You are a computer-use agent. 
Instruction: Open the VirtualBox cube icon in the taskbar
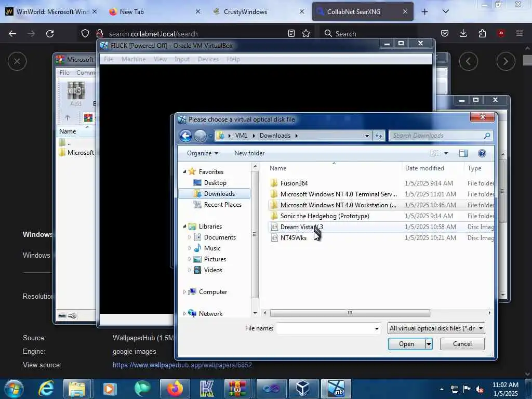point(303,389)
